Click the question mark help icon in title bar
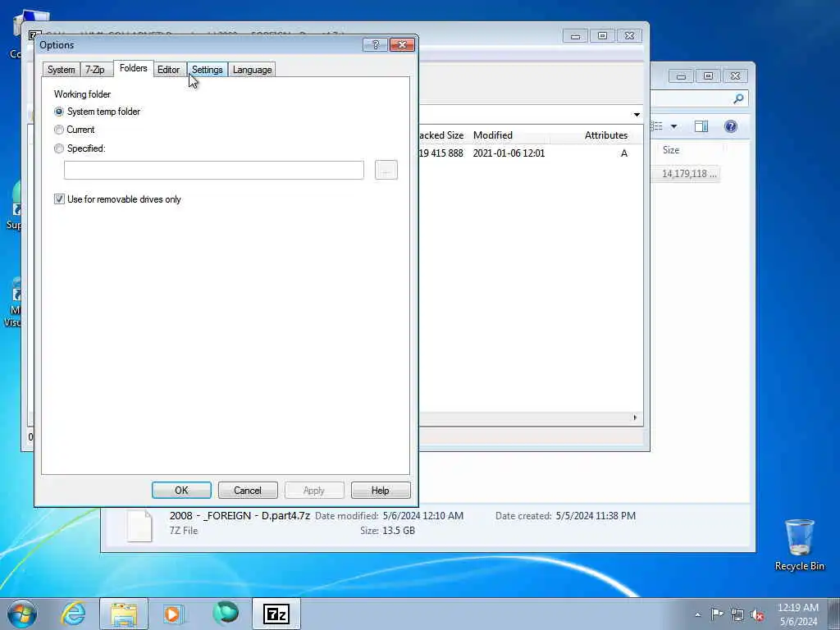The height and width of the screenshot is (630, 840). (375, 44)
